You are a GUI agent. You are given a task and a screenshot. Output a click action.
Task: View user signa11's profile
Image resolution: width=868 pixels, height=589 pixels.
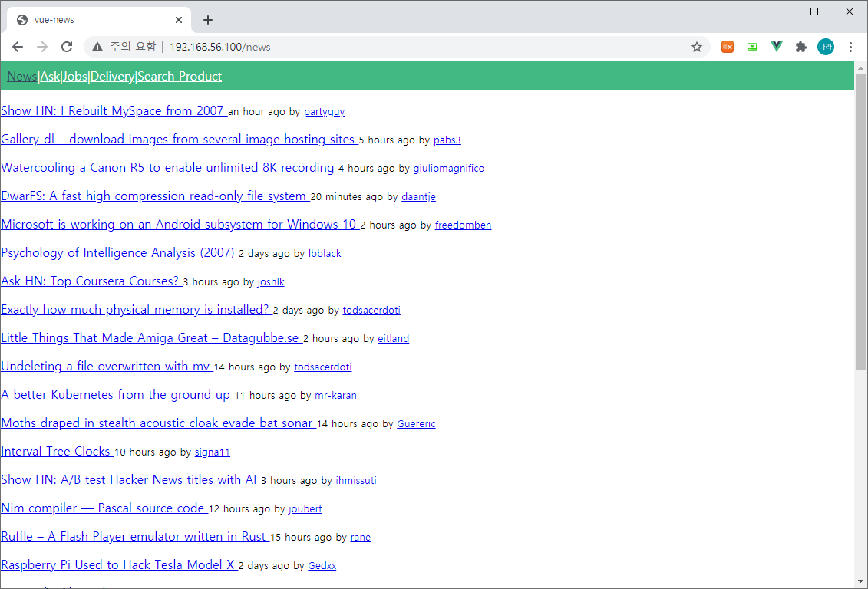(x=212, y=452)
